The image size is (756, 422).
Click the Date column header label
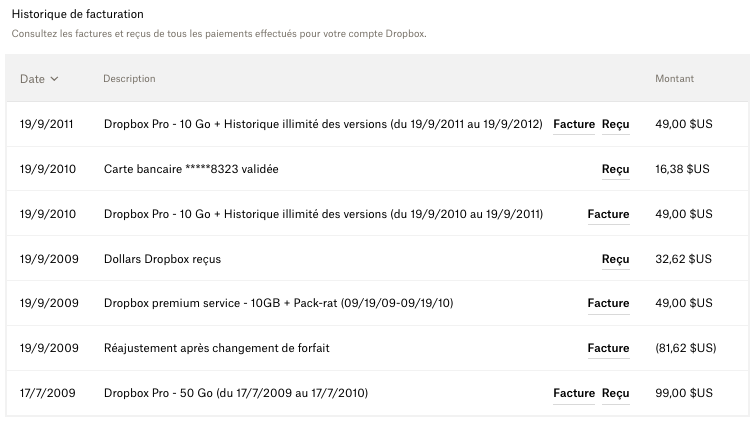pos(32,79)
